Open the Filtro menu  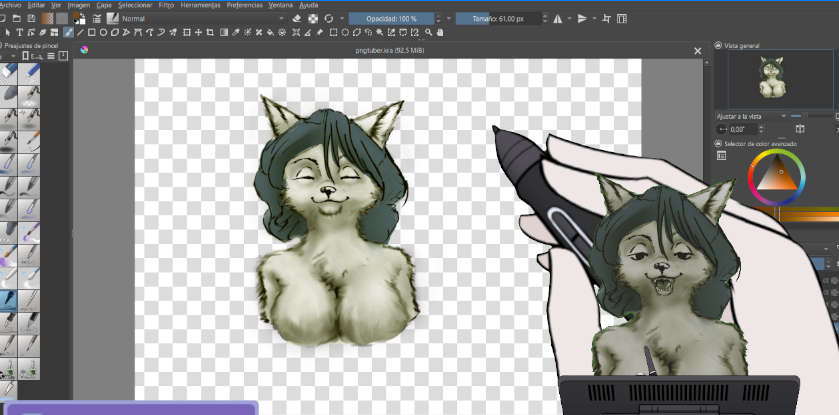166,5
